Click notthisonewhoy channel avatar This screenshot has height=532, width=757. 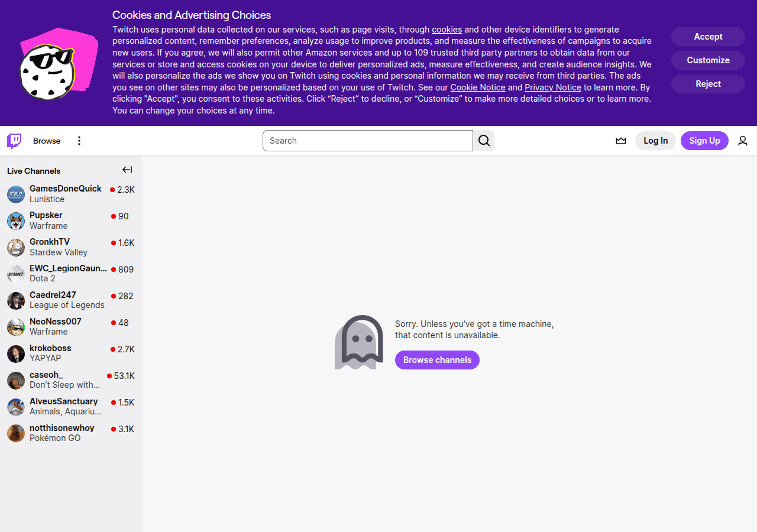[16, 434]
